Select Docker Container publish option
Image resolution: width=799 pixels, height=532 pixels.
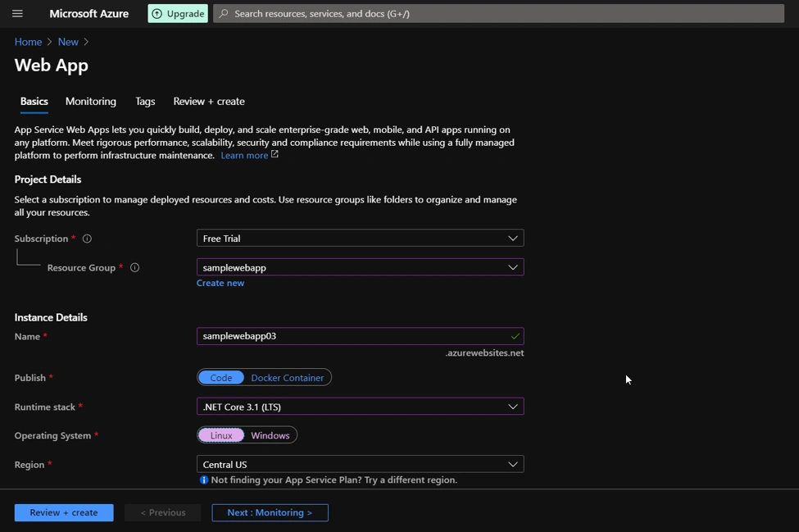click(x=288, y=378)
